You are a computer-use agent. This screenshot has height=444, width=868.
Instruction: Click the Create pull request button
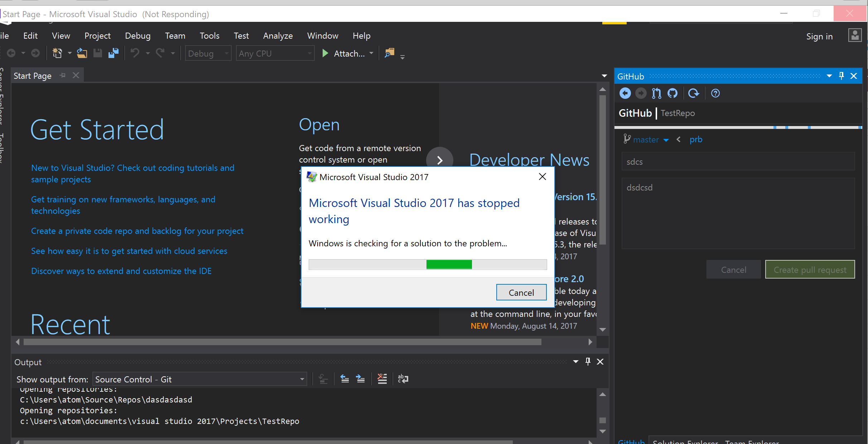pyautogui.click(x=810, y=269)
